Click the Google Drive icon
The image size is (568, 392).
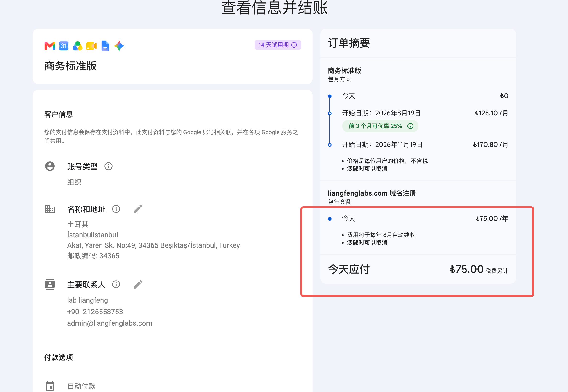(x=78, y=46)
